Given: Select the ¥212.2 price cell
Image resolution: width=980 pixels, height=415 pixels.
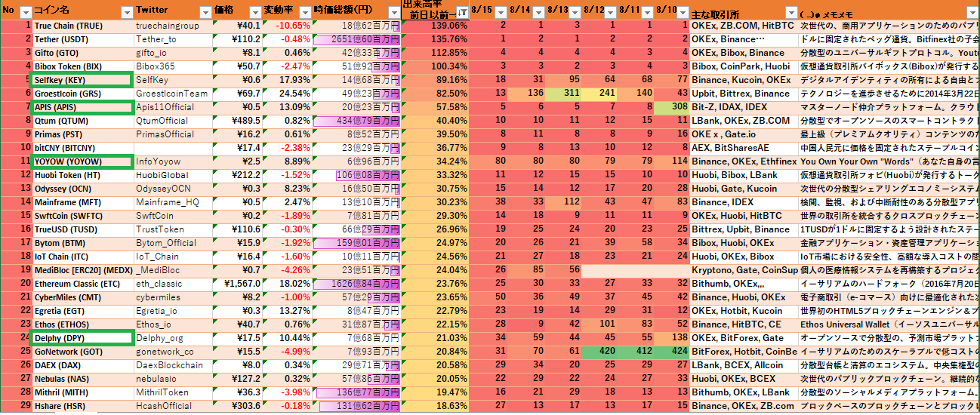Looking at the screenshot, I should [237, 175].
